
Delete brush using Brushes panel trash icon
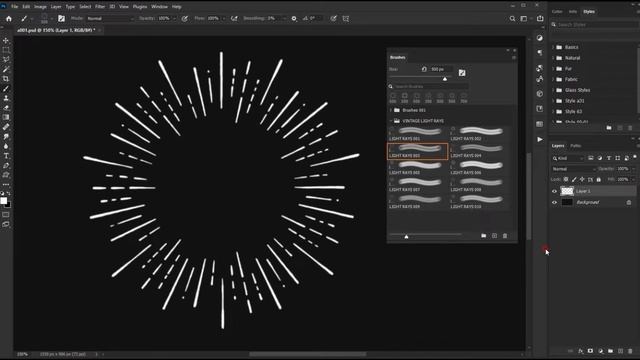505,236
